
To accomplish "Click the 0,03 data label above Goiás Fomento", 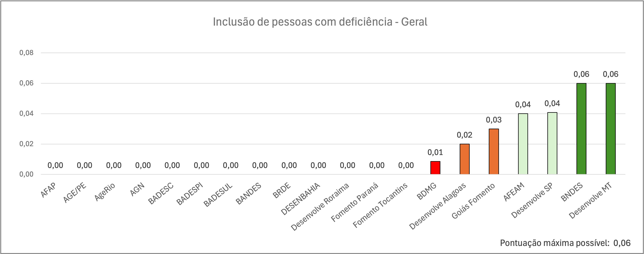I will [494, 120].
